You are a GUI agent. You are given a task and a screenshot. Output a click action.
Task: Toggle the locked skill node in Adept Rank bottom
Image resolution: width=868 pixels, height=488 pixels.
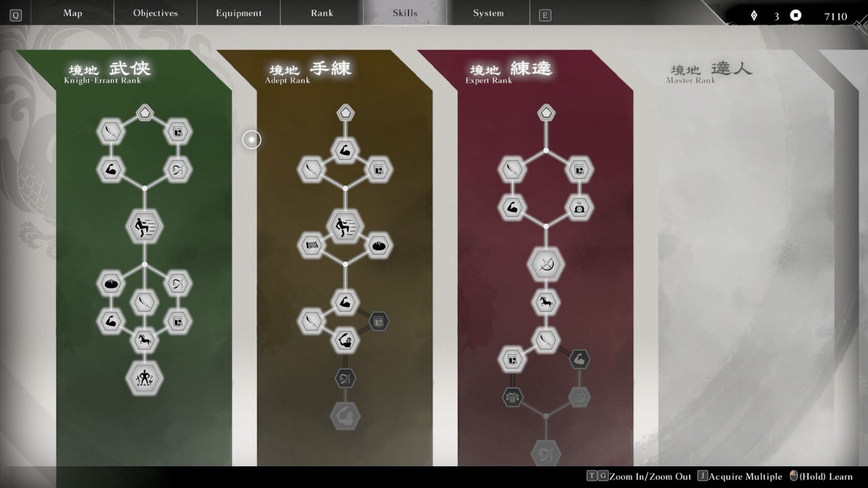345,417
